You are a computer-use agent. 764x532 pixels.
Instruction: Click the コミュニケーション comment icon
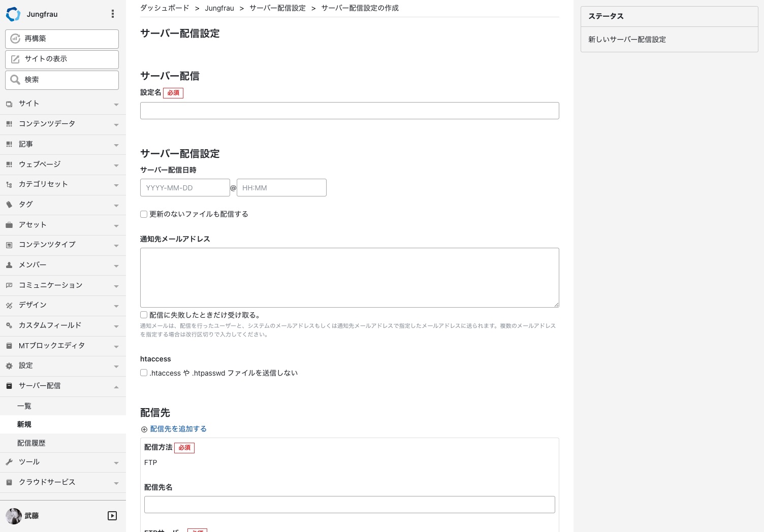point(9,285)
